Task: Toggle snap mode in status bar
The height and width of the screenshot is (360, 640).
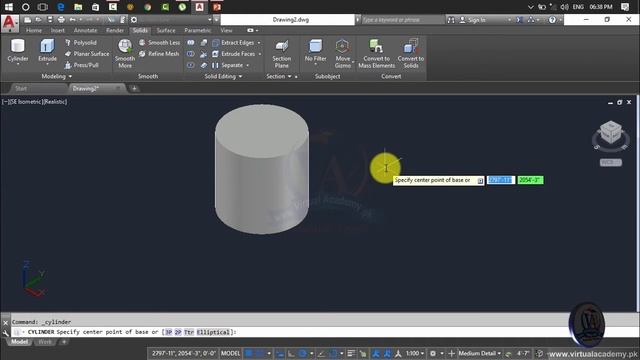Action: click(x=259, y=353)
